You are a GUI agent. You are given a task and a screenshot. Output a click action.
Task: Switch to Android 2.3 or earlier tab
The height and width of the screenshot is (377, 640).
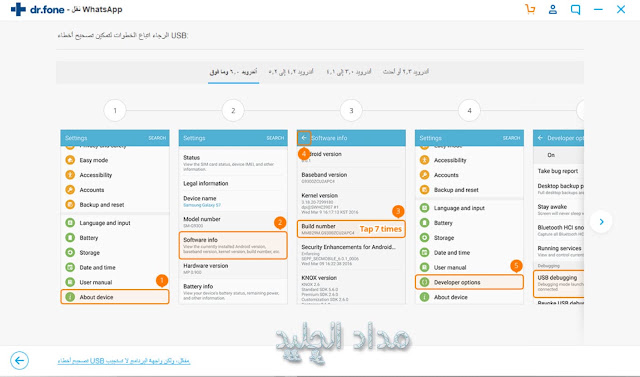[x=406, y=72]
